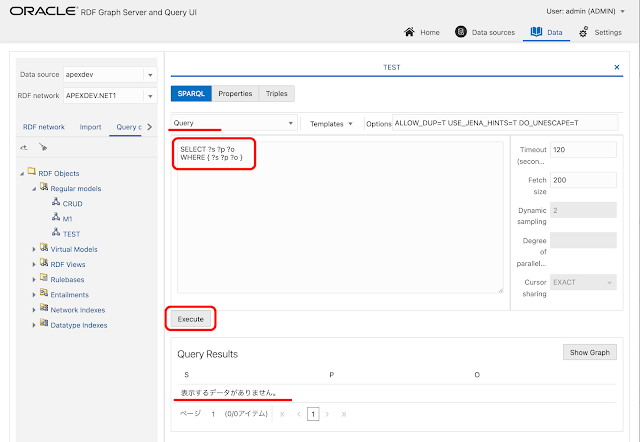Click the Options input field
This screenshot has height=442, width=640.
pos(505,123)
